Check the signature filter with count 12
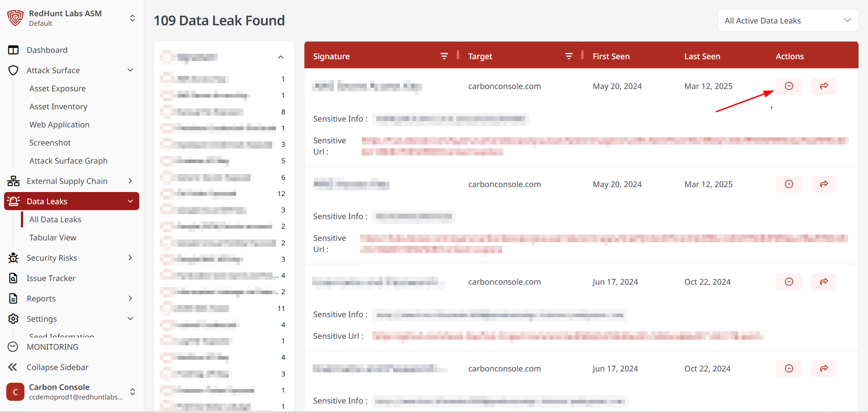Viewport: 868px width, 413px height. [x=167, y=193]
